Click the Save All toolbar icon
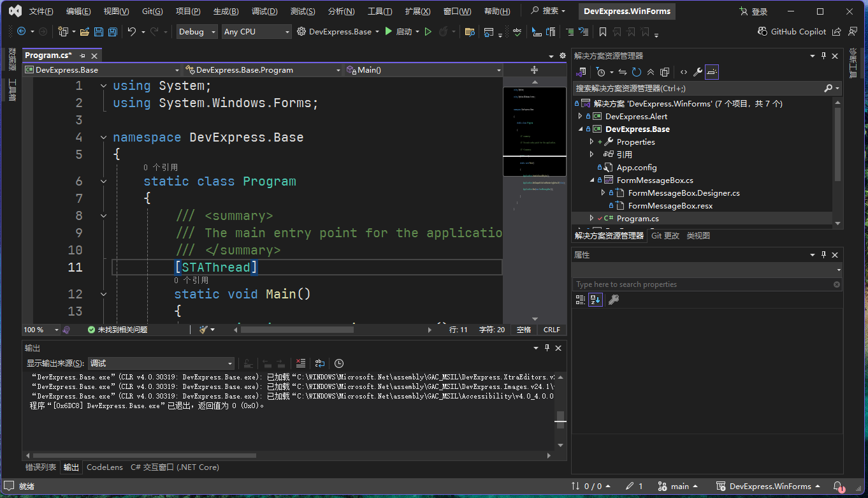Viewport: 868px width, 498px height. coord(113,32)
